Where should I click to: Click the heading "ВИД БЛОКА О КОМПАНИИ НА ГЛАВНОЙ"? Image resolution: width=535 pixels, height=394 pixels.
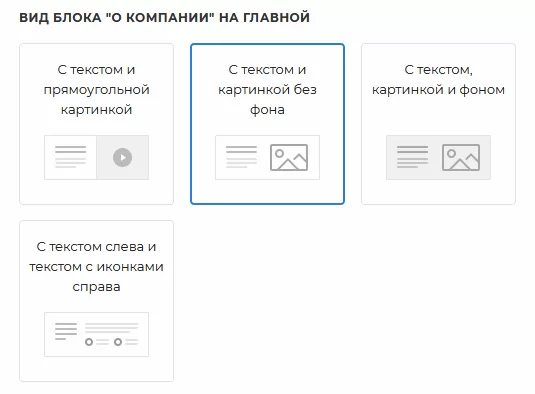click(164, 17)
